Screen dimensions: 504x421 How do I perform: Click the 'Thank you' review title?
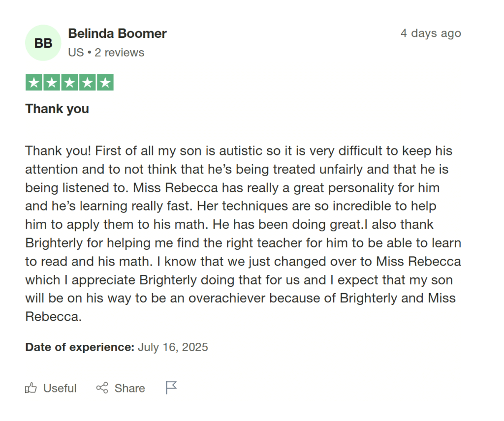point(57,109)
